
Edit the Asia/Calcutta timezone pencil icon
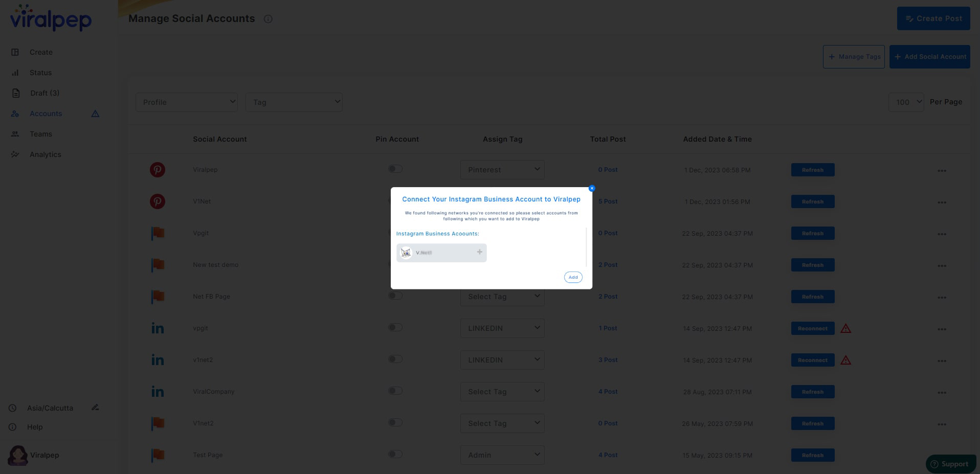(95, 408)
